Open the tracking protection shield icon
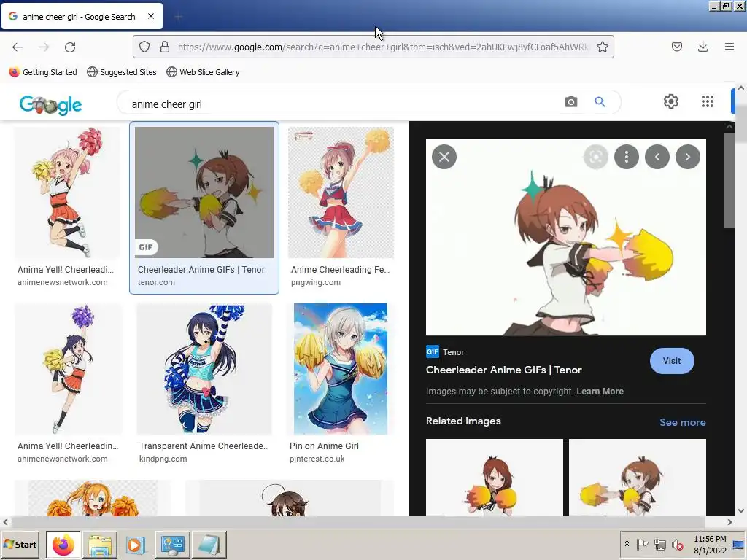This screenshot has width=747, height=560. (x=144, y=47)
